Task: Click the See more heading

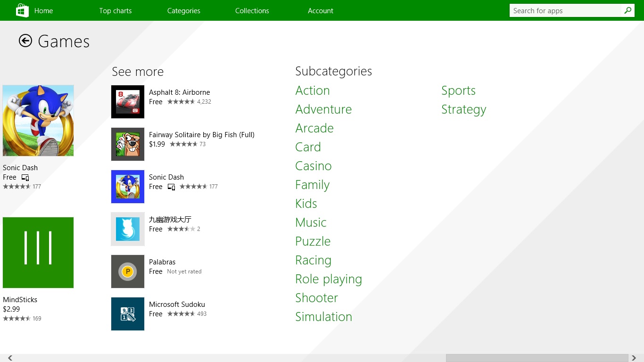Action: pos(138,72)
